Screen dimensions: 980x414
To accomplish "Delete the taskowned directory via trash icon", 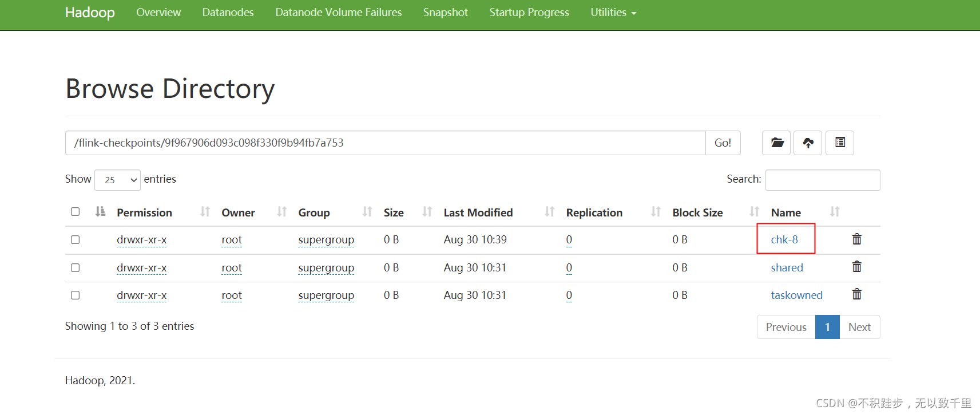I will (856, 294).
